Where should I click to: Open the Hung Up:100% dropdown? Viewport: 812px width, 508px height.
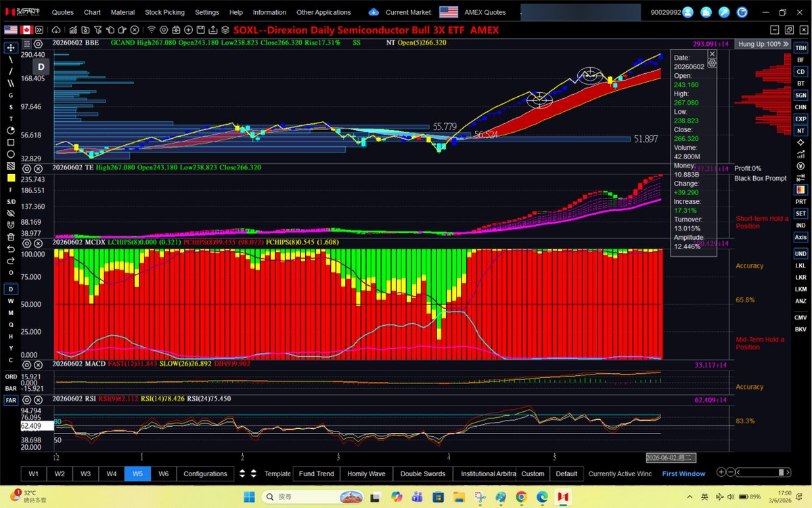pyautogui.click(x=763, y=43)
